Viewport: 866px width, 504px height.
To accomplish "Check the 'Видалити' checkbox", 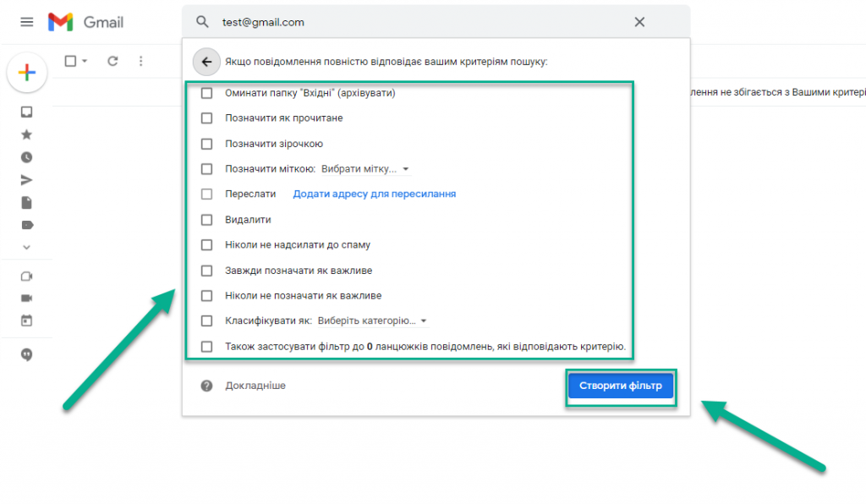I will [x=206, y=220].
